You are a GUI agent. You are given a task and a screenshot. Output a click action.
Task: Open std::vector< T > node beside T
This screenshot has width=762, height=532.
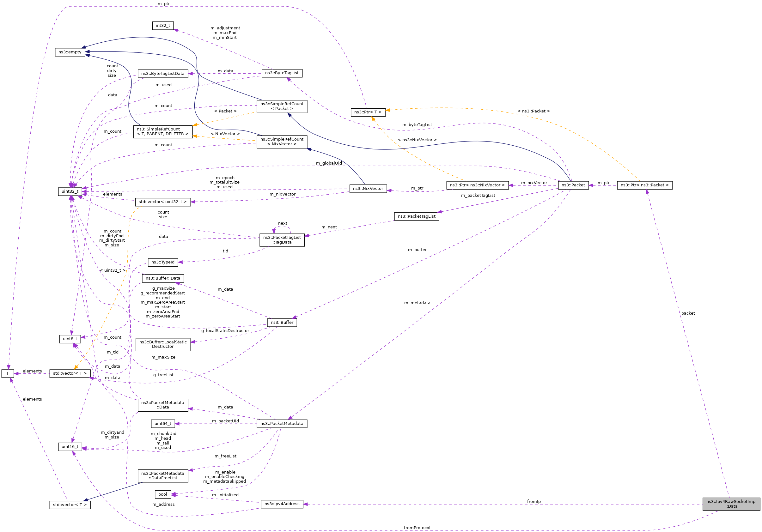click(70, 374)
